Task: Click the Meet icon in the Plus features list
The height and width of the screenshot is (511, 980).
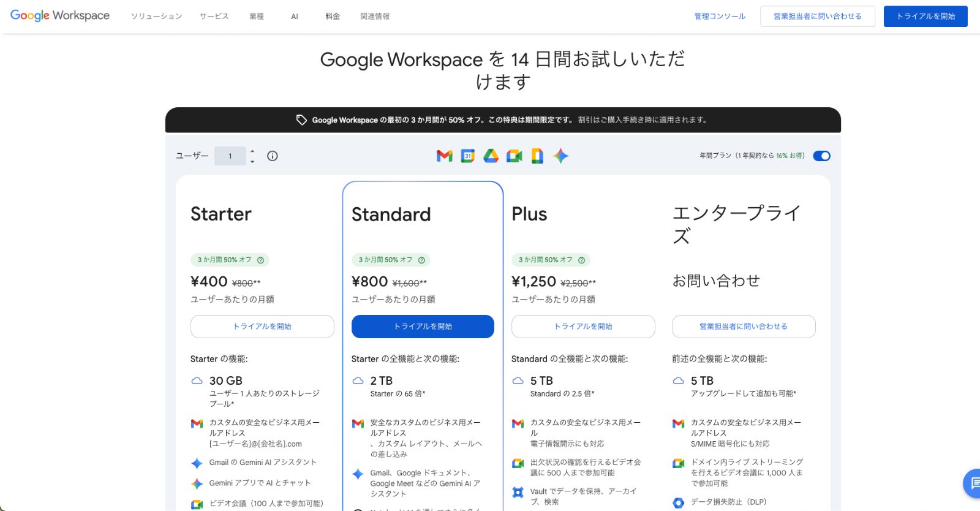Action: click(518, 463)
